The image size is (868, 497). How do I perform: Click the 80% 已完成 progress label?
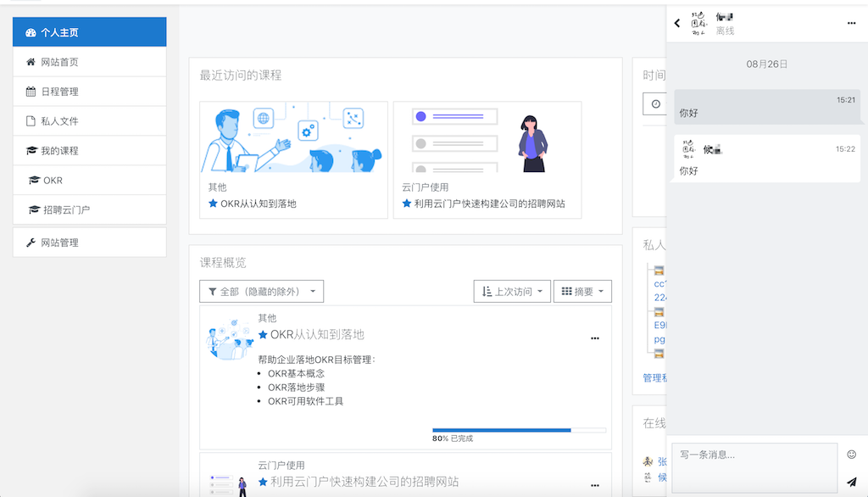coord(453,438)
